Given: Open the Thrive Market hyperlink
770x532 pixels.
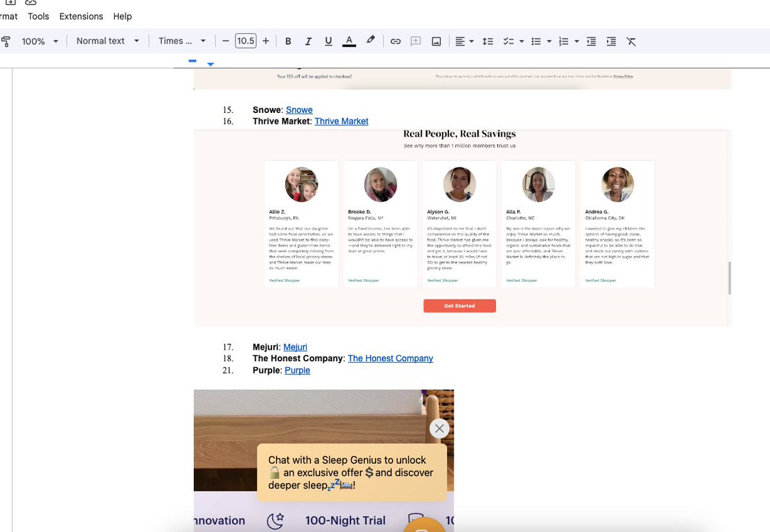Looking at the screenshot, I should (x=341, y=121).
